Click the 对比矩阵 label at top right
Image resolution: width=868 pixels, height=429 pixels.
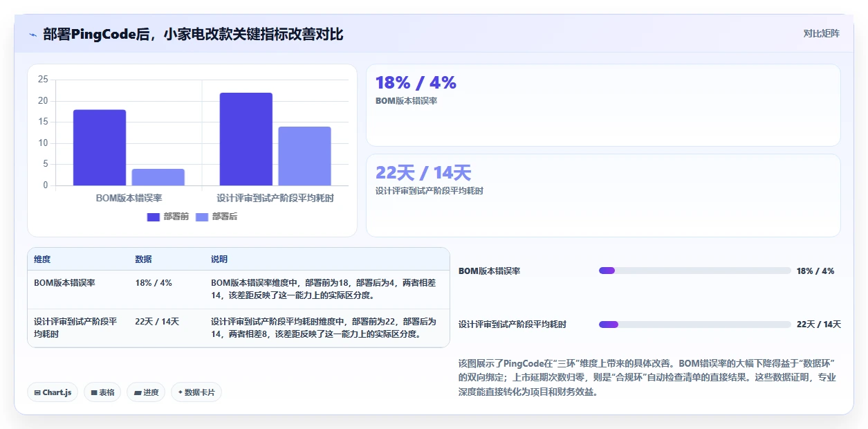(x=822, y=33)
